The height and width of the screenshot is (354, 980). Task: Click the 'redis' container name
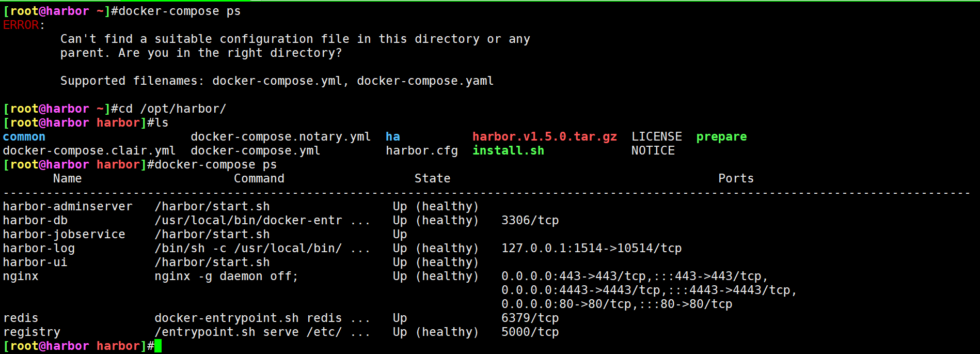(21, 318)
